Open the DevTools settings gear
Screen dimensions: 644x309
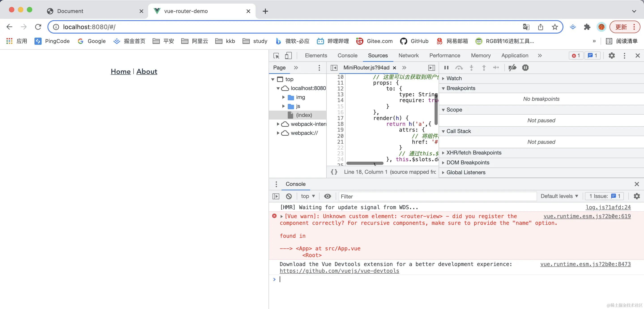(612, 56)
